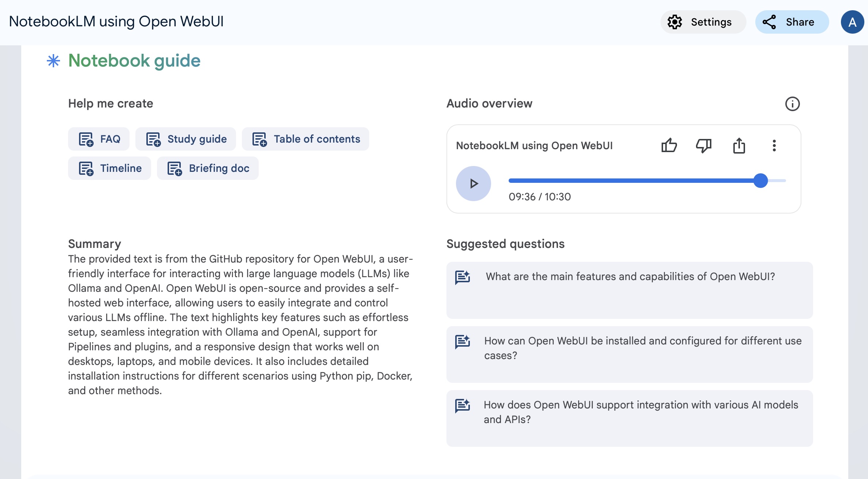Viewport: 868px width, 479px height.
Task: Expand the audio player options menu
Action: (774, 146)
